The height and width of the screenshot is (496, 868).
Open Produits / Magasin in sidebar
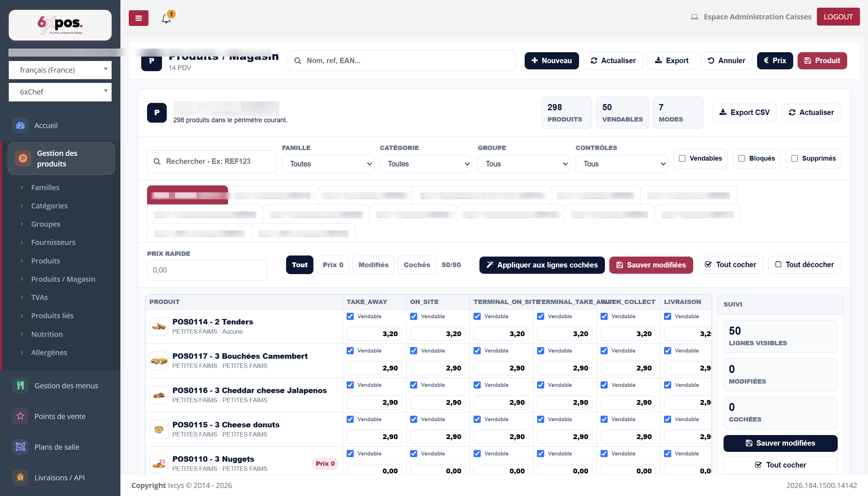point(63,279)
